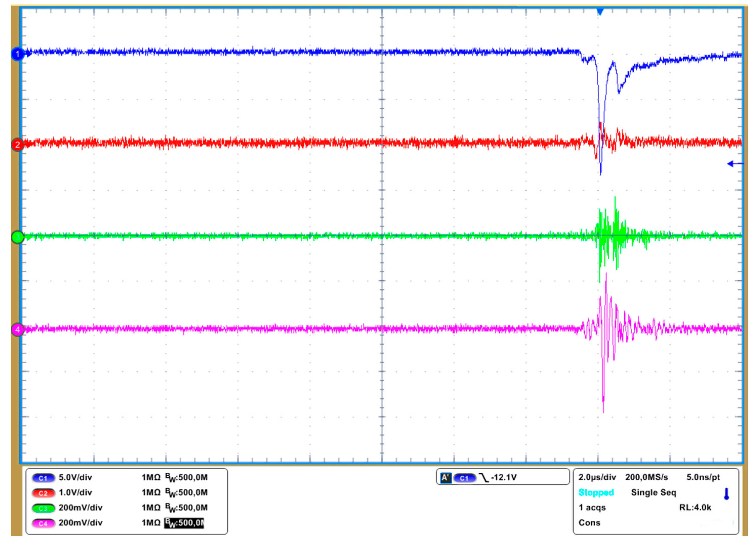Image resolution: width=756 pixels, height=545 pixels.
Task: Click the highlighted C4 bandwidth 500,0M field
Action: click(184, 523)
